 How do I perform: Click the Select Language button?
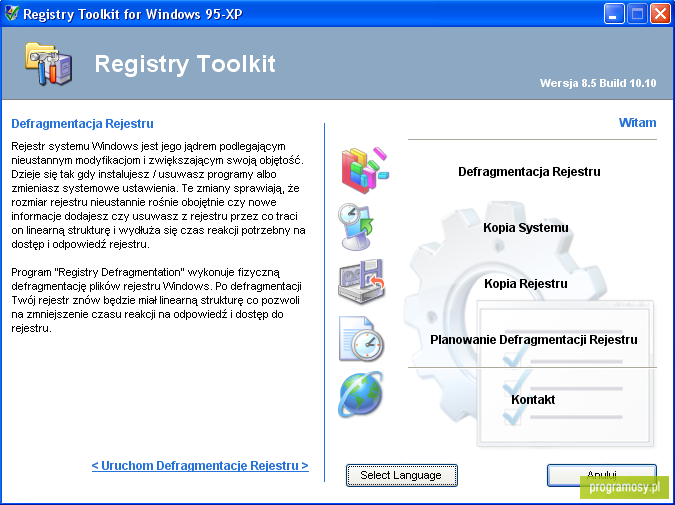pos(402,475)
